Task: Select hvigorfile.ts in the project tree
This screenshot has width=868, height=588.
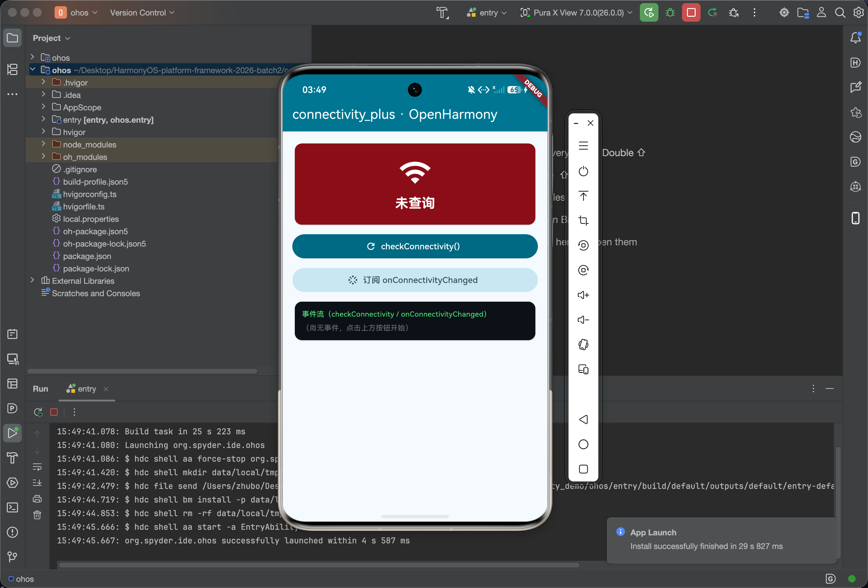Action: 84,206
